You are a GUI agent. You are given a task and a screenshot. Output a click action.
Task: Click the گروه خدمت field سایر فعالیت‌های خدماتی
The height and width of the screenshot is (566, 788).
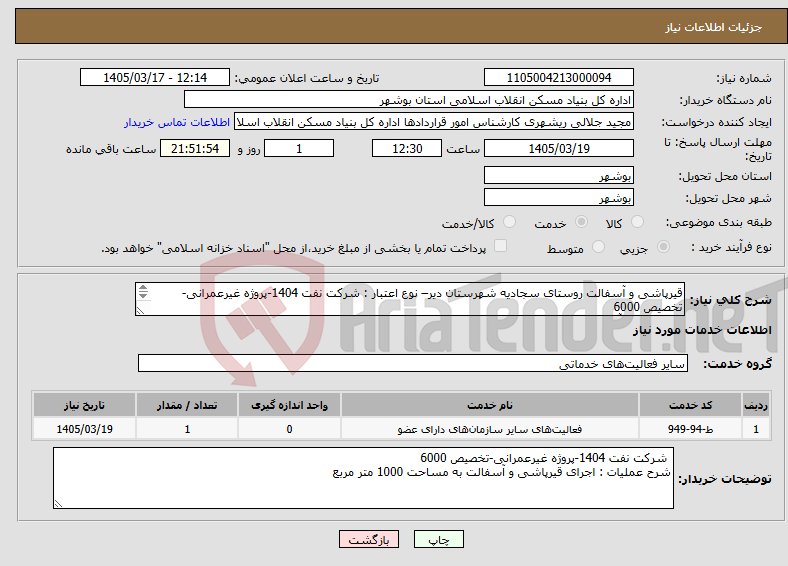413,363
